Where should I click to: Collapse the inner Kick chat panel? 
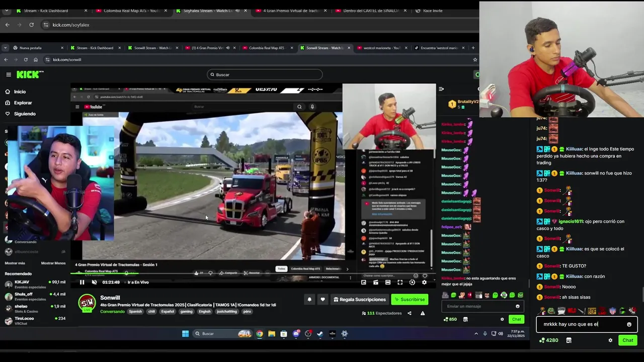pyautogui.click(x=441, y=89)
